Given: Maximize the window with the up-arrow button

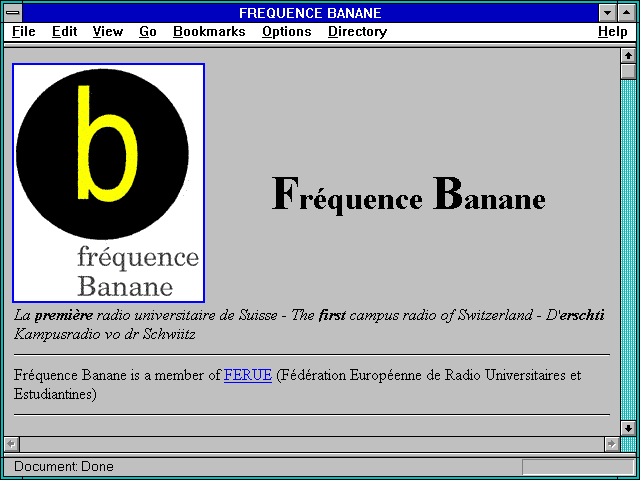Looking at the screenshot, I should click(626, 13).
